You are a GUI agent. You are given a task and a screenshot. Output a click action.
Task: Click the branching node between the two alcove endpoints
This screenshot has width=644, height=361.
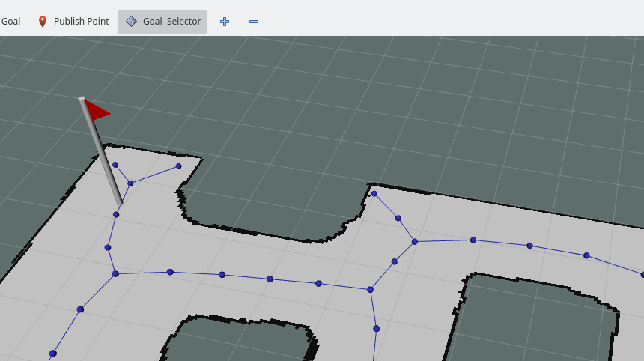[x=130, y=183]
